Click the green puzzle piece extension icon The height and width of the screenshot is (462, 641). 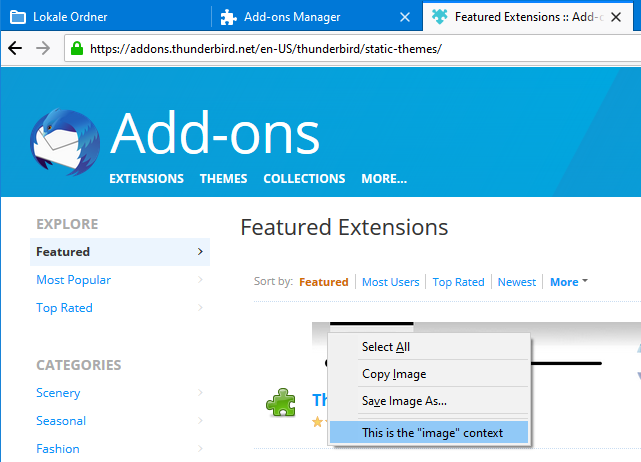point(281,403)
